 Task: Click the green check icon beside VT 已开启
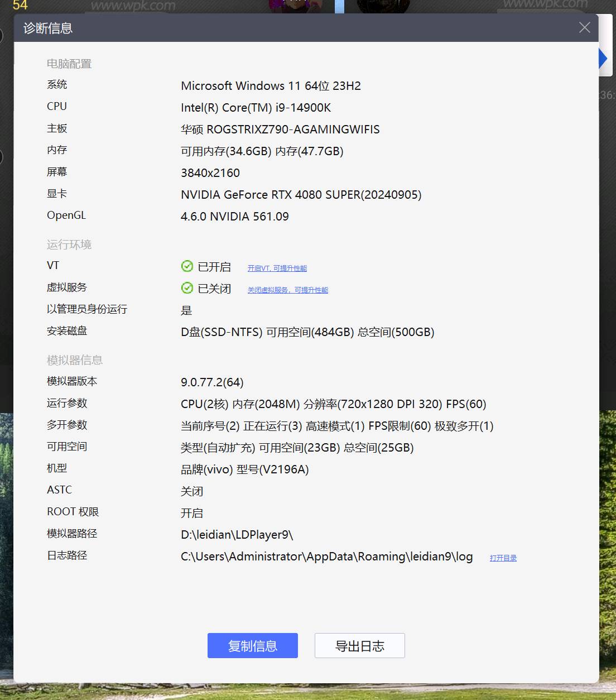point(187,266)
